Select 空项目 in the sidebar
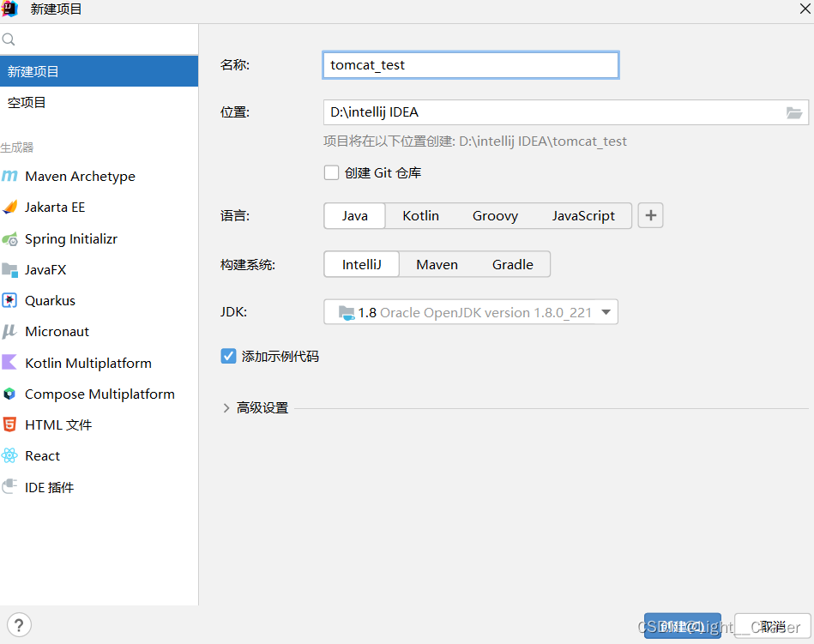The height and width of the screenshot is (644, 814). (x=99, y=102)
